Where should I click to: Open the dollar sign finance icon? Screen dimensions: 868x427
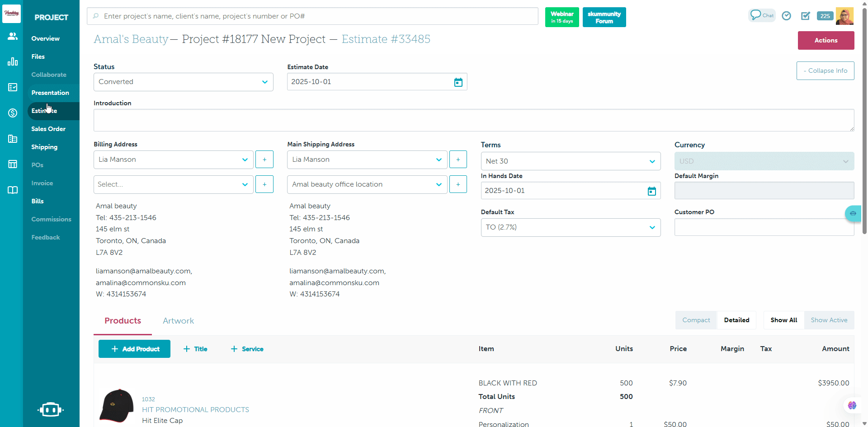click(x=12, y=113)
